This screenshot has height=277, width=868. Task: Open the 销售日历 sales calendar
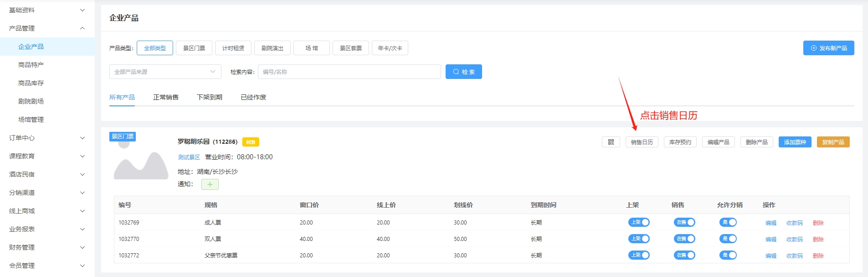click(642, 142)
